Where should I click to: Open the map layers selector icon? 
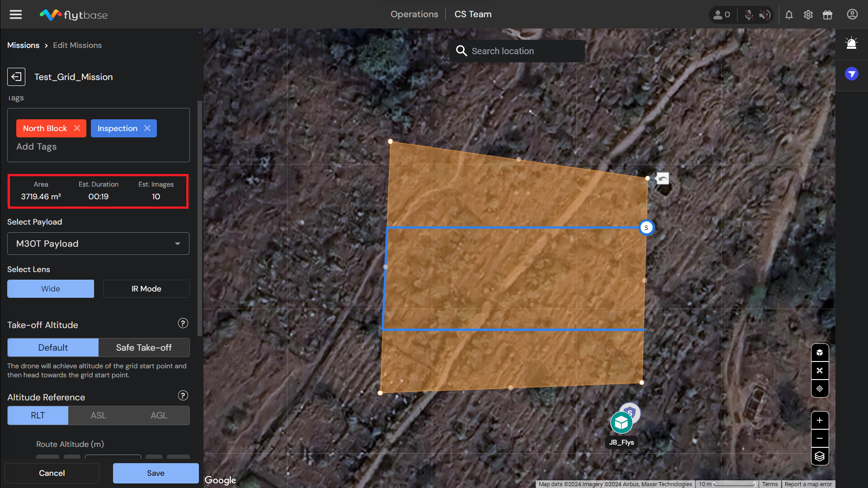(820, 456)
